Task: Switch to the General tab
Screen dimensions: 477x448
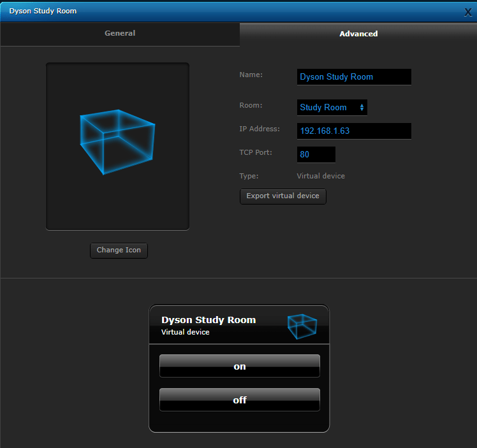Action: pyautogui.click(x=120, y=33)
